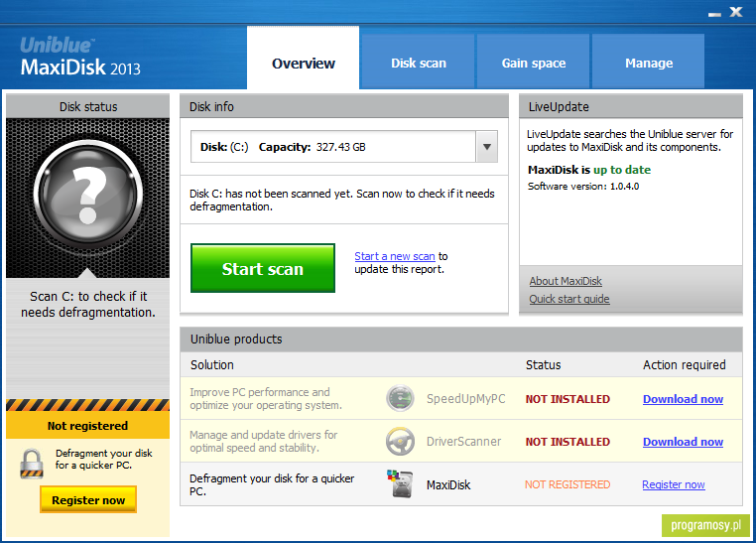This screenshot has width=756, height=543.
Task: Click 'Improve PC performance' description text
Action: click(x=266, y=398)
